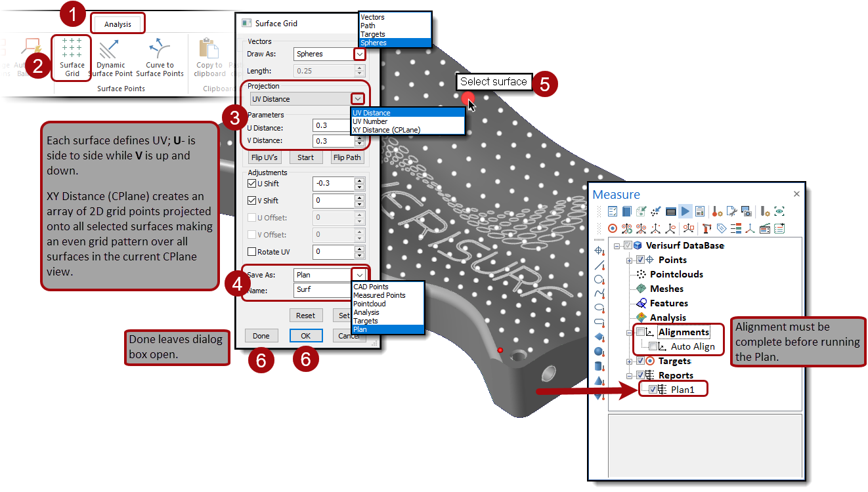This screenshot has width=868, height=492.
Task: Click the notepad-plus icon at the end of the Measure toolbar
Action: 779,228
